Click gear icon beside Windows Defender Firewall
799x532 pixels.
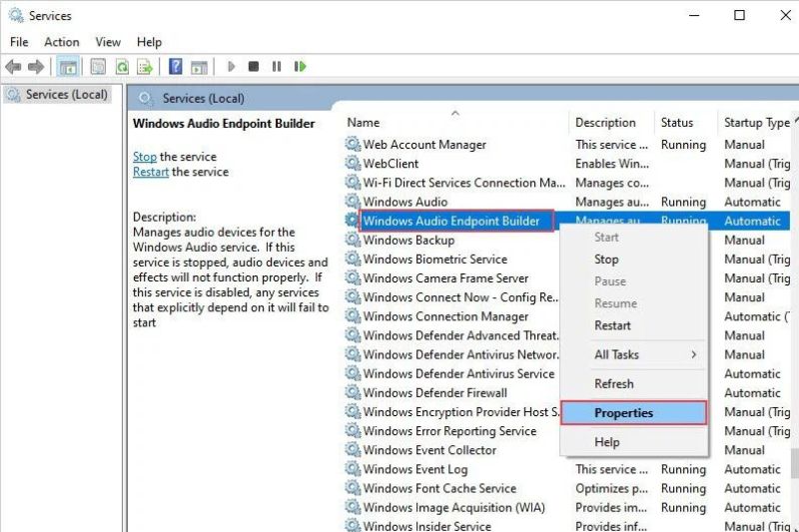pyautogui.click(x=353, y=392)
